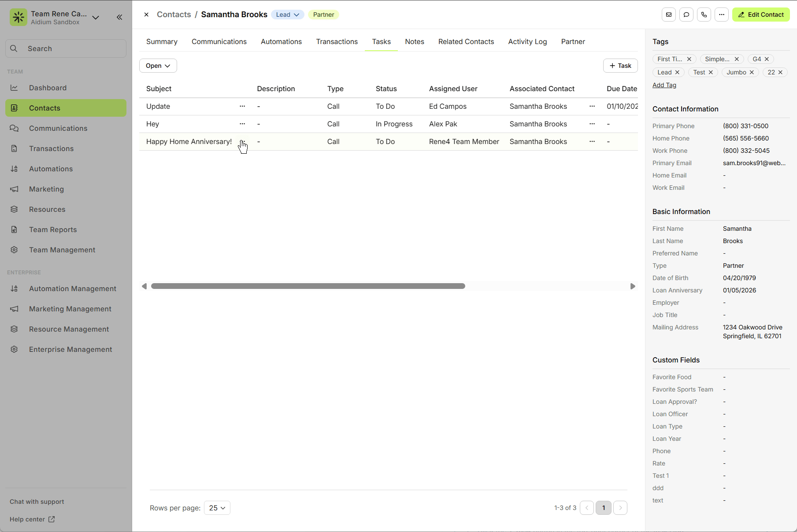Viewport: 797px width, 532px height.
Task: Collapse the sidebar with double chevron
Action: pos(119,17)
